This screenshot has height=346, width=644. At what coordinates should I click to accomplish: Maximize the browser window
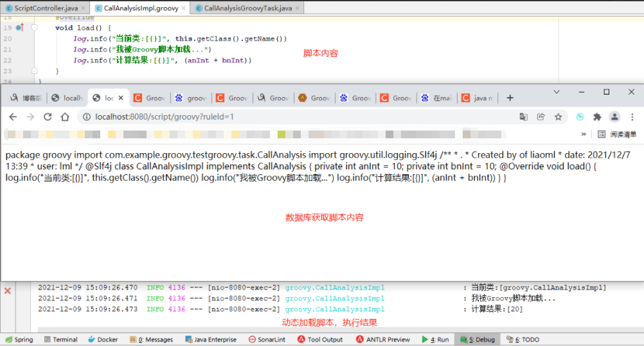(x=606, y=92)
